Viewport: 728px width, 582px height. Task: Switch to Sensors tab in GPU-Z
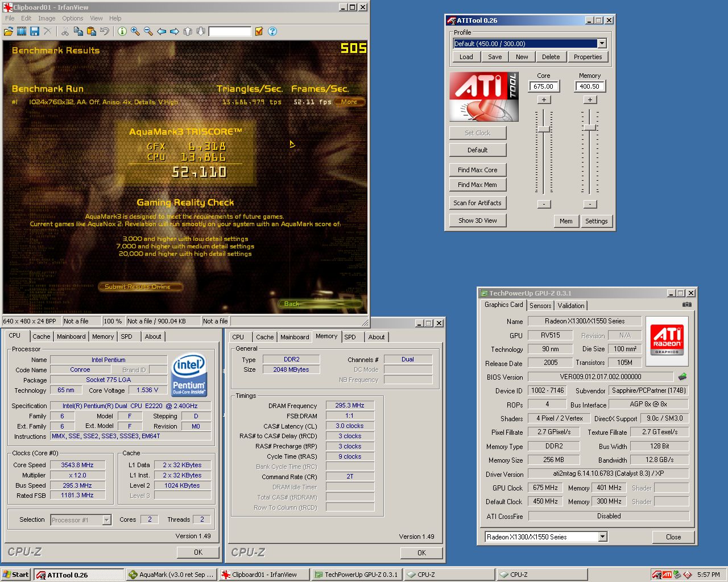pos(540,305)
